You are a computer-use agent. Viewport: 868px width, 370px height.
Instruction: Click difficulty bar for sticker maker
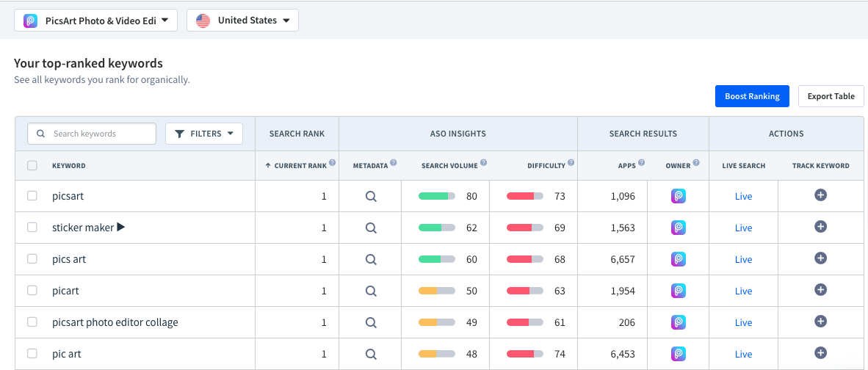pyautogui.click(x=525, y=228)
